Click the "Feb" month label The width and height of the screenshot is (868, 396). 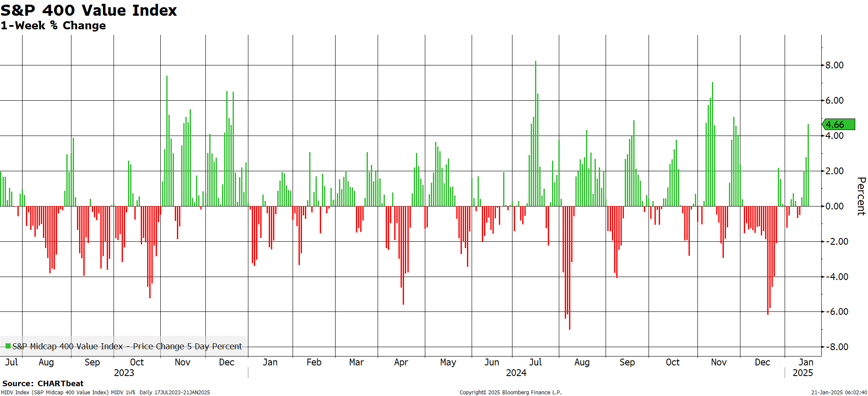click(314, 362)
